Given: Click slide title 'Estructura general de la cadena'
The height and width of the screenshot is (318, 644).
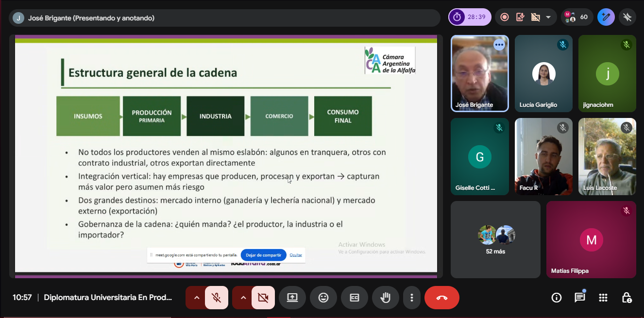Looking at the screenshot, I should point(153,73).
